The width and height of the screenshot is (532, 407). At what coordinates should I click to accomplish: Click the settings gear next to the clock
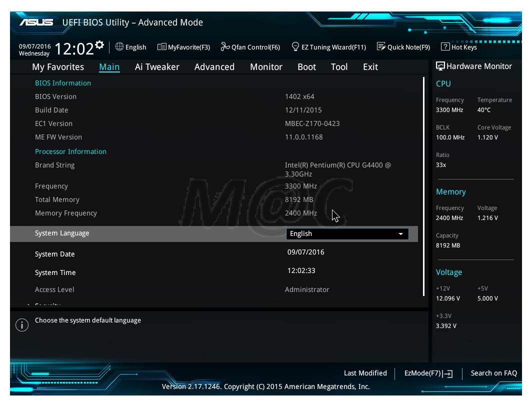(99, 45)
